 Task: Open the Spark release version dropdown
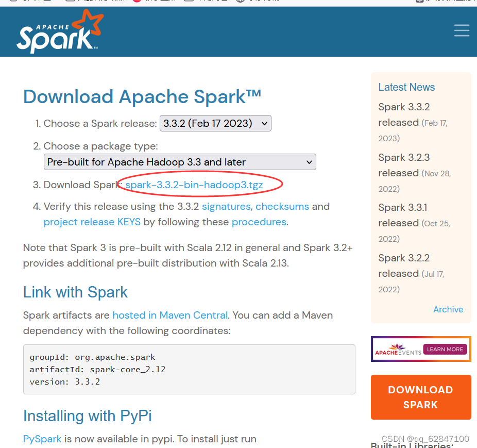pos(215,123)
